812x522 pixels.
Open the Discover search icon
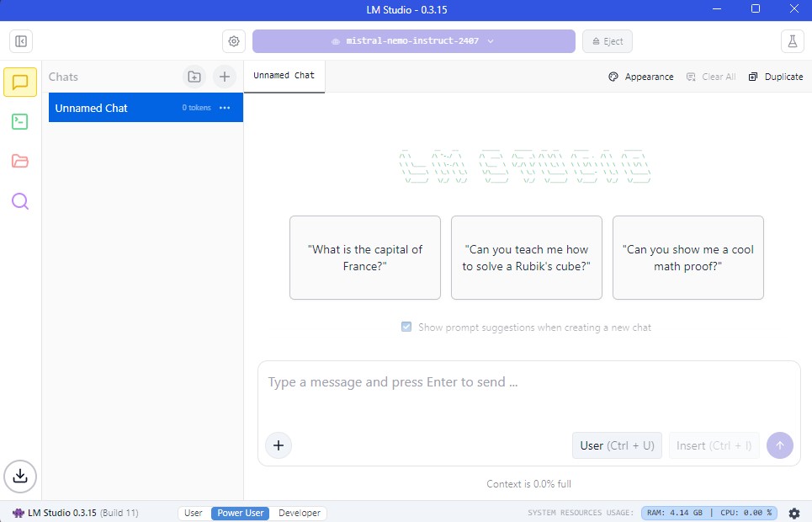click(x=20, y=200)
